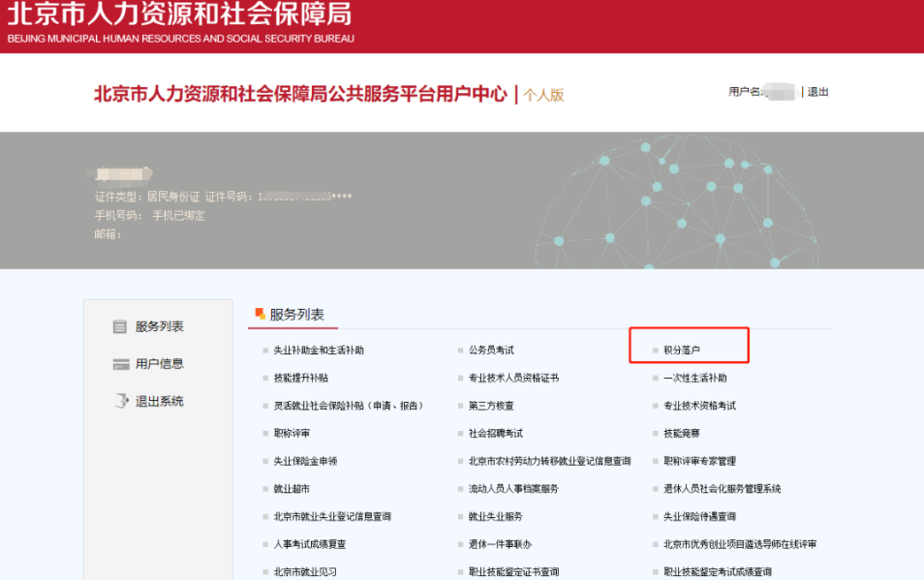Open 北京市农村劳动力转移就业登记信息查询

pos(550,461)
